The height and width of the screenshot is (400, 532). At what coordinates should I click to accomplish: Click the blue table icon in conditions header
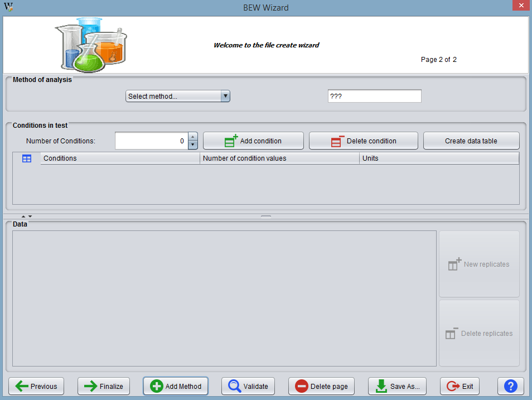[27, 158]
